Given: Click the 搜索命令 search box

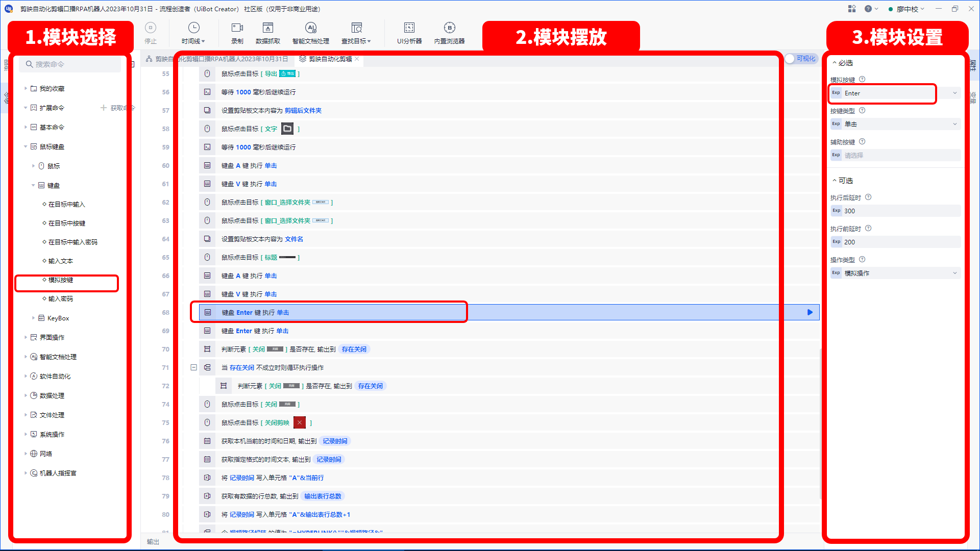Looking at the screenshot, I should point(70,64).
